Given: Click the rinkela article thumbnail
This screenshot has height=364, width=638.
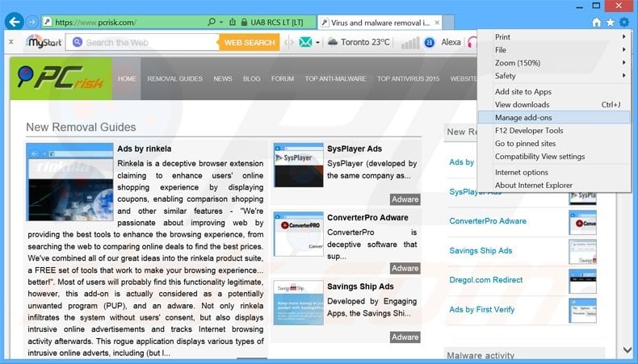Looking at the screenshot, I should [x=69, y=182].
